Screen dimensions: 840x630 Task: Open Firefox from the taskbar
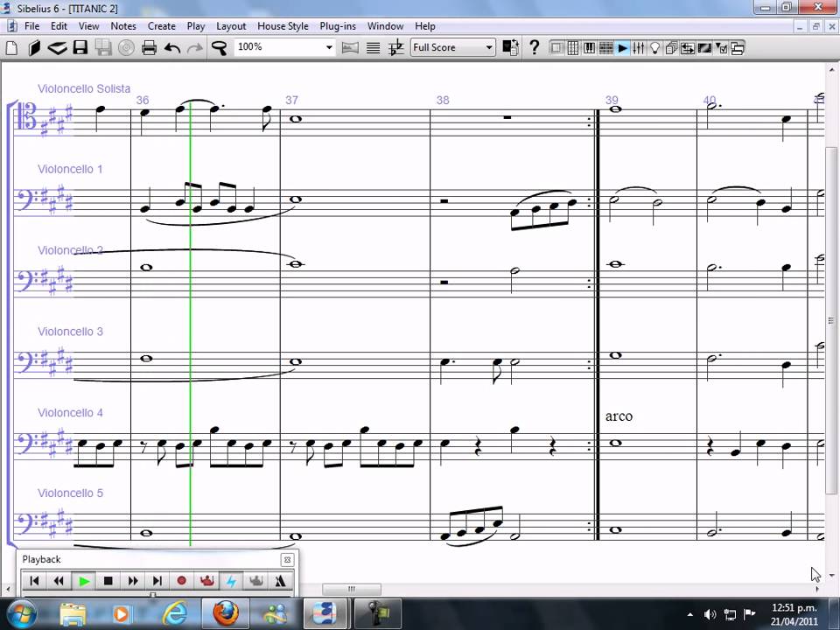(226, 614)
